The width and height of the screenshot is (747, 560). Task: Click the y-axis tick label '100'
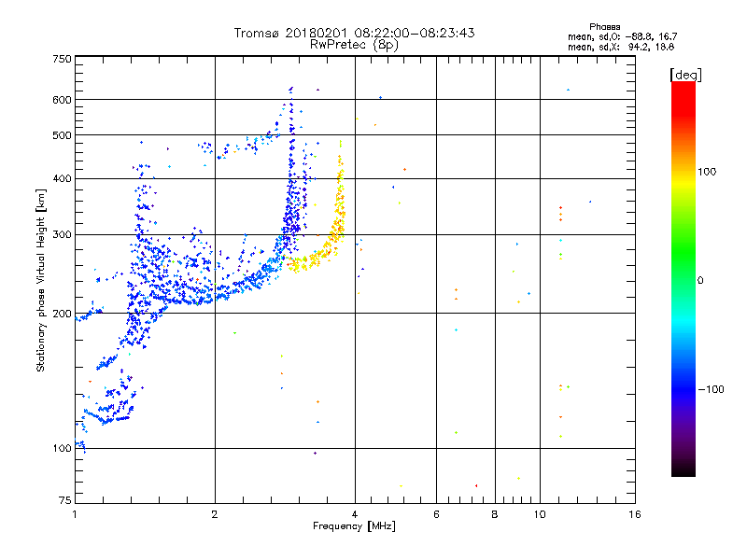click(62, 448)
